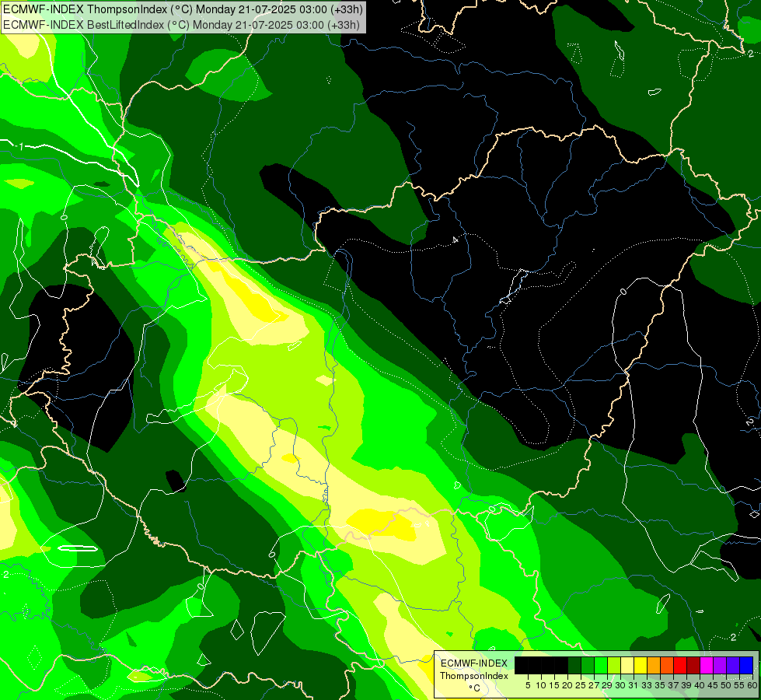Click the legend value 20
This screenshot has height=700, width=761.
(x=567, y=685)
